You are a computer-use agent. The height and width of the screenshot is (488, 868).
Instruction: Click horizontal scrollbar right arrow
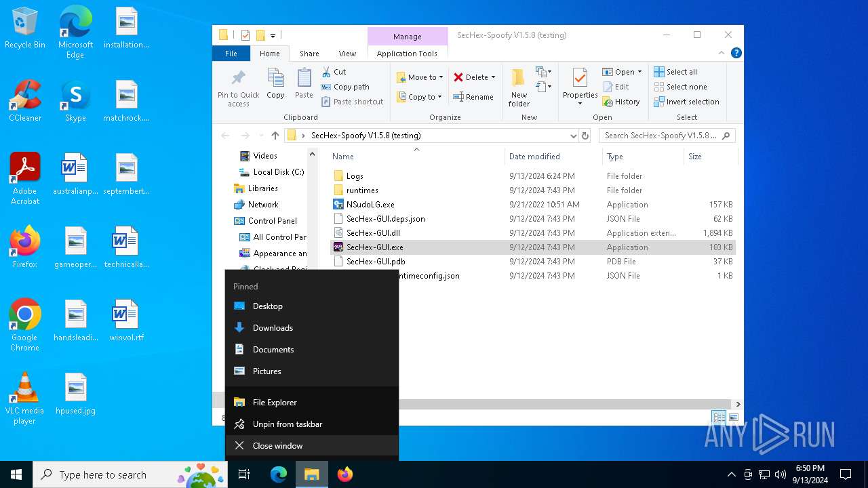click(x=738, y=404)
